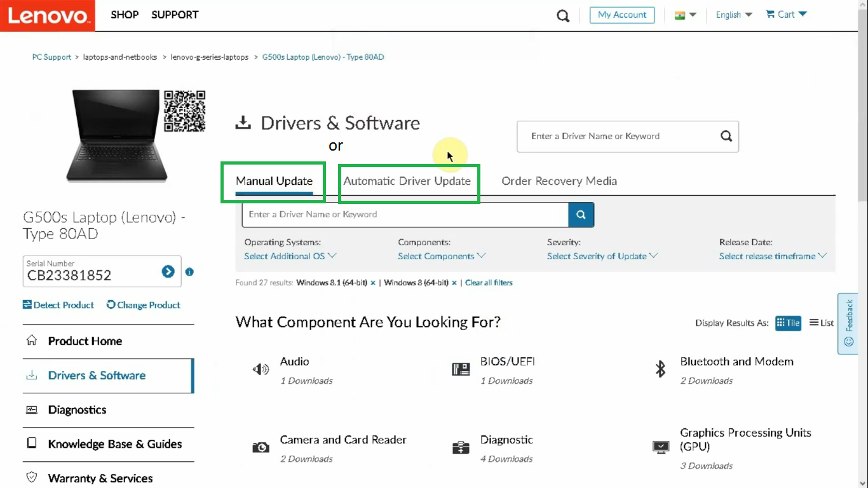Viewport: 868px width, 488px height.
Task: Display results as List
Action: 822,323
